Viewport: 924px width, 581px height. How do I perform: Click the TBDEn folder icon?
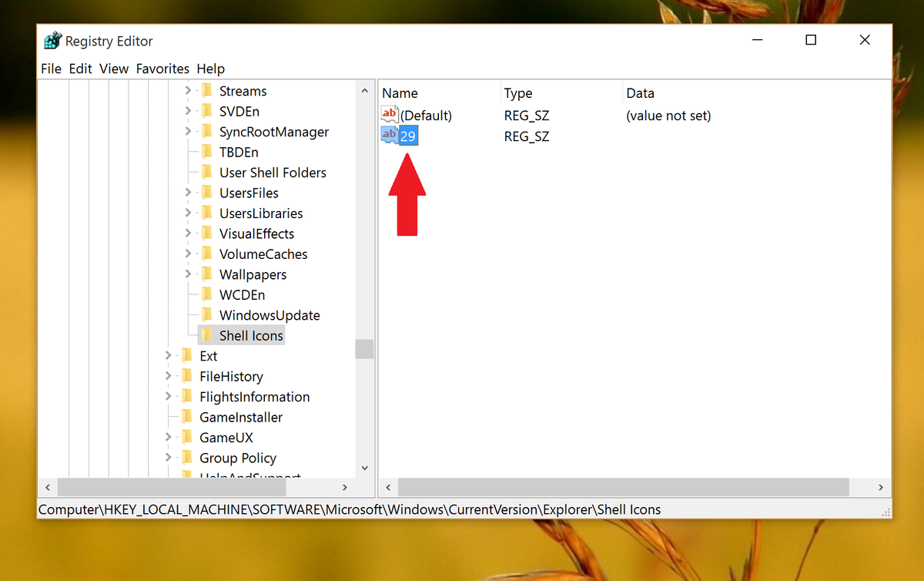point(206,152)
